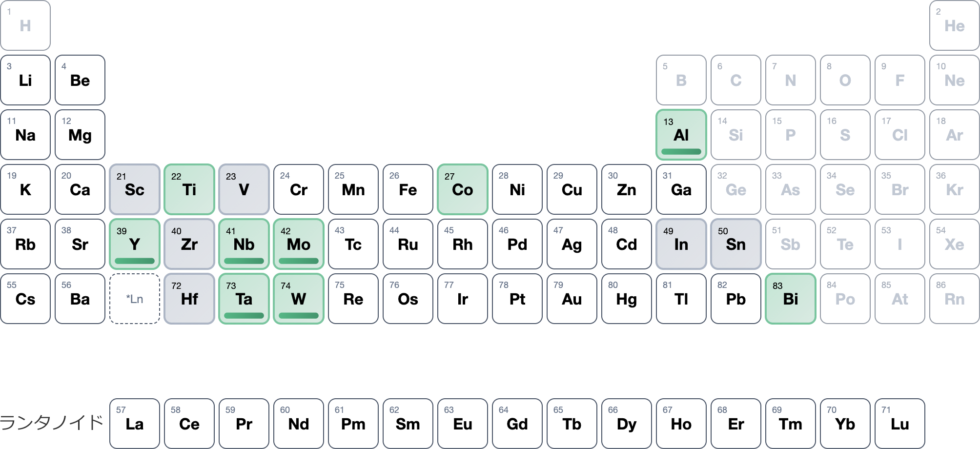Pick the Lanthanum (La) lanthanoid tile
The width and height of the screenshot is (980, 449).
coord(135,424)
